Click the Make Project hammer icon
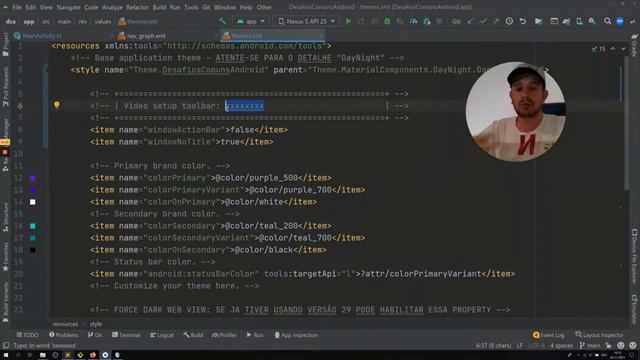640x360 pixels. [x=222, y=21]
